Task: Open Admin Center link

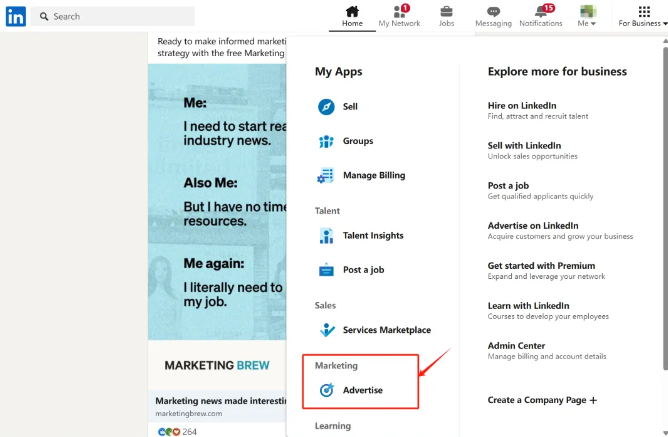Action: pos(516,346)
